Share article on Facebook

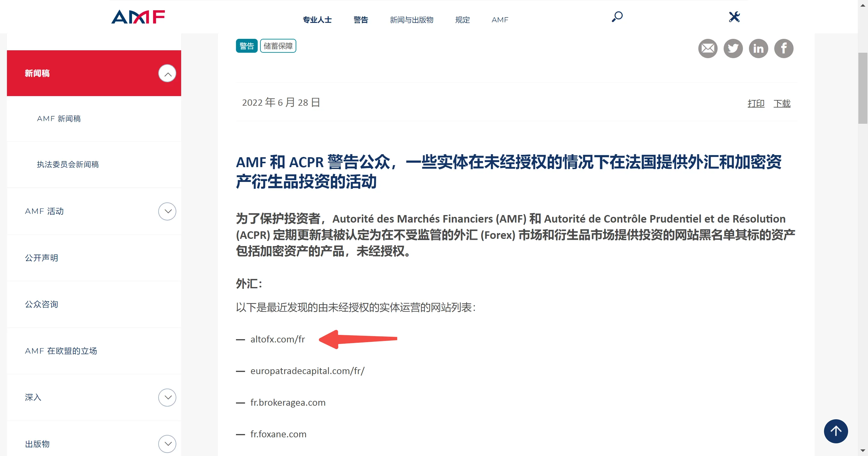784,48
